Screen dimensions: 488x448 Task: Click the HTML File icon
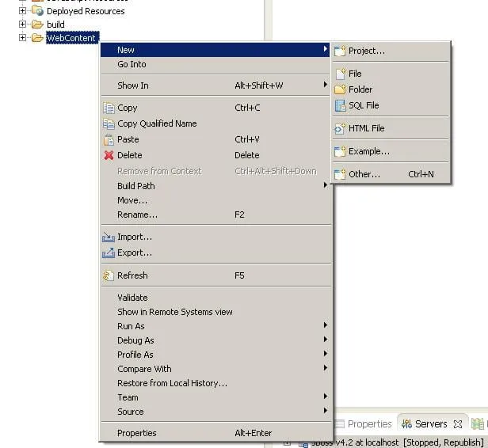point(340,128)
